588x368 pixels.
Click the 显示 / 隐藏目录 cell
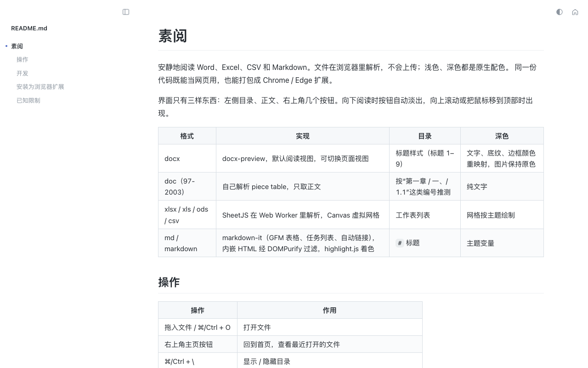330,361
